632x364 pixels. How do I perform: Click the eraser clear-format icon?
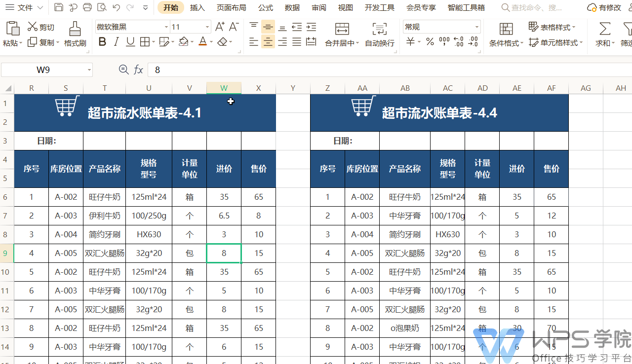point(222,42)
